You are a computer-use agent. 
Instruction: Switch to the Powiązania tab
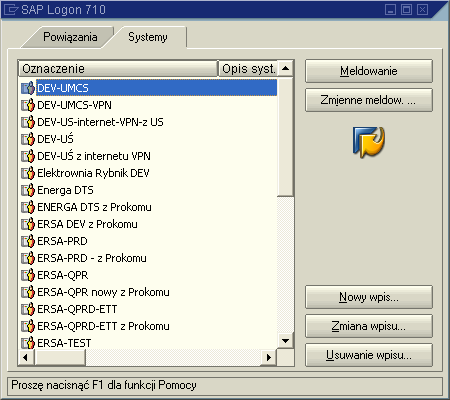point(70,37)
